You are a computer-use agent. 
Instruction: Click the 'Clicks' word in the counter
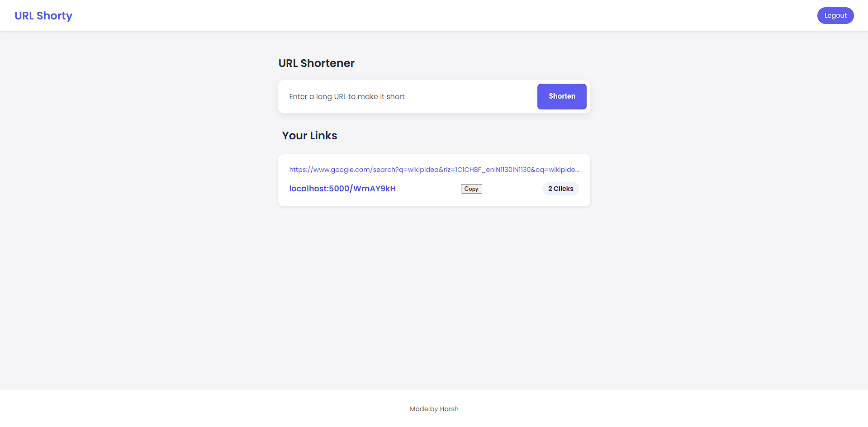(563, 189)
